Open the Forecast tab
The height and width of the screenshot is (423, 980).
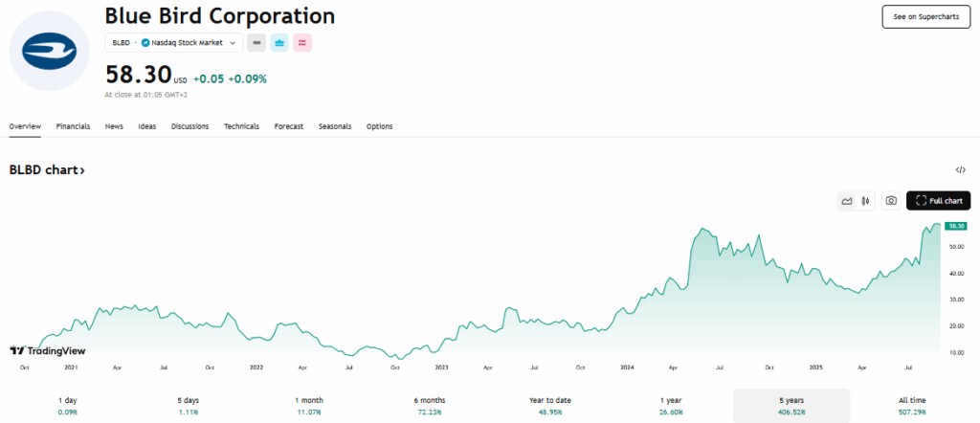click(x=289, y=126)
